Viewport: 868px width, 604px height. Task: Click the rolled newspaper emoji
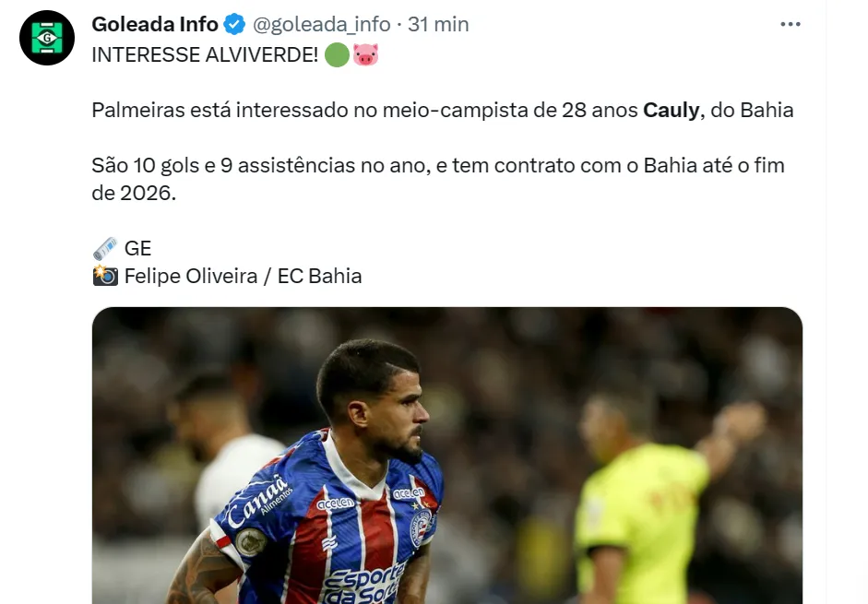click(105, 248)
